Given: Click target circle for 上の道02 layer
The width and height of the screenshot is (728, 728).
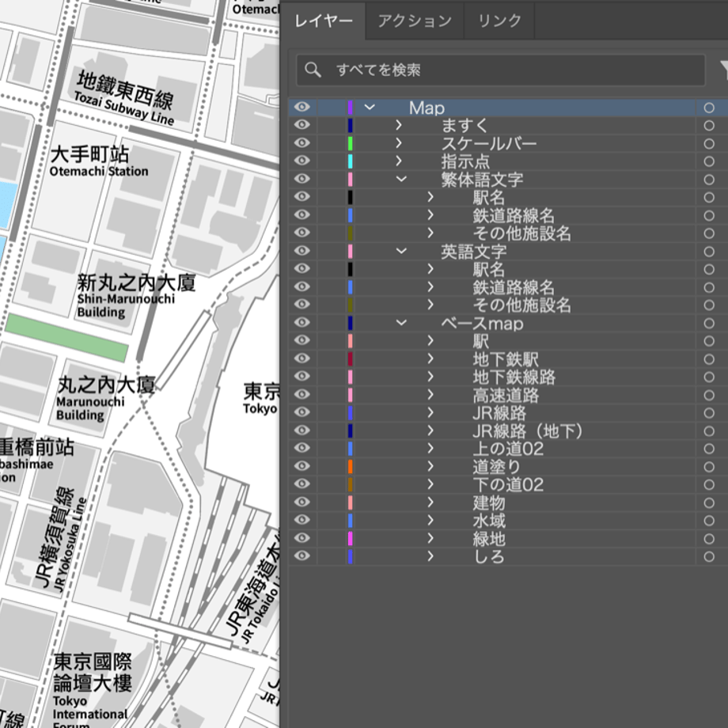Looking at the screenshot, I should pyautogui.click(x=709, y=449).
